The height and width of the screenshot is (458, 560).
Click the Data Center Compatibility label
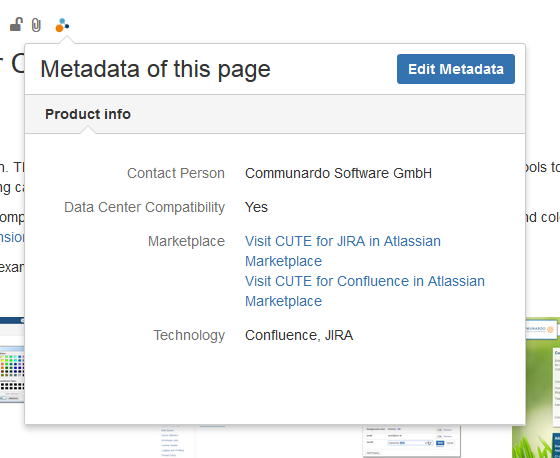[x=144, y=207]
